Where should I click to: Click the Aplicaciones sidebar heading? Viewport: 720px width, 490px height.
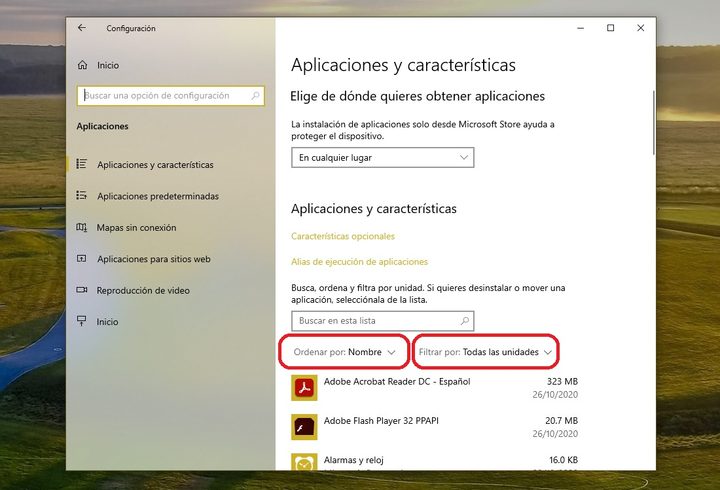102,126
